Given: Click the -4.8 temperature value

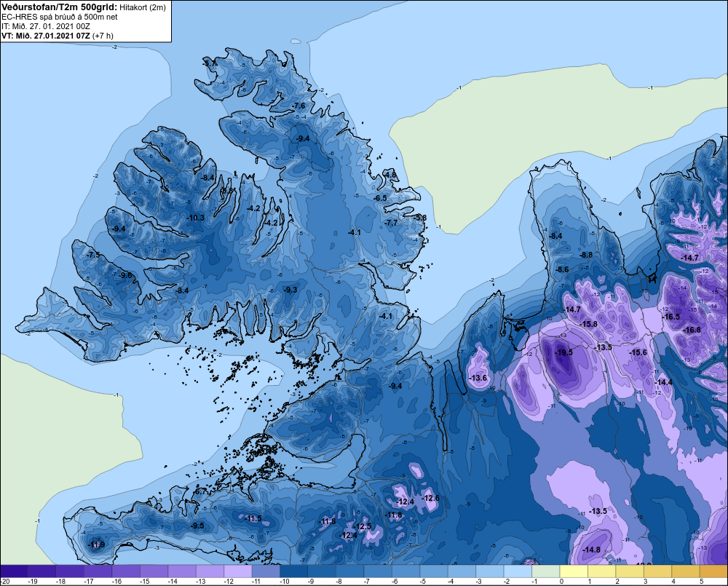Looking at the screenshot, I should (390, 175).
